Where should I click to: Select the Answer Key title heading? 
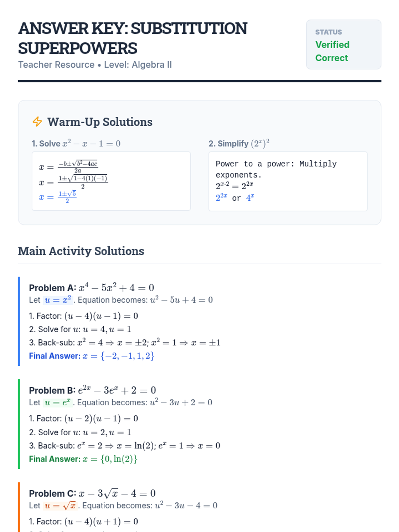(132, 38)
